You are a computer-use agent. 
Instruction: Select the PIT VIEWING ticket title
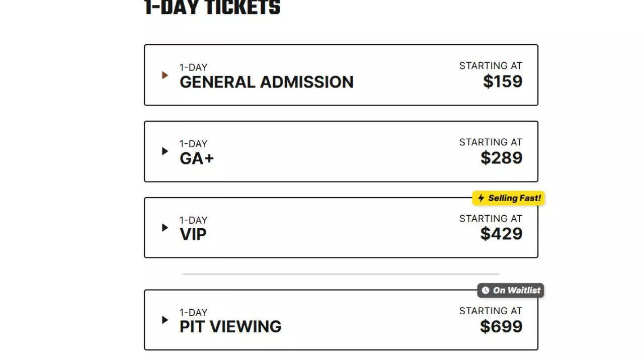point(230,326)
